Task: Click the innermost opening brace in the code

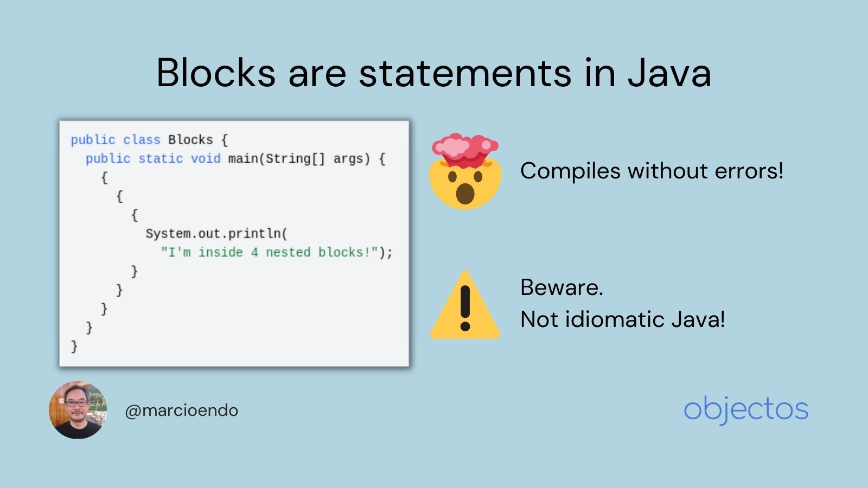Action: [135, 215]
